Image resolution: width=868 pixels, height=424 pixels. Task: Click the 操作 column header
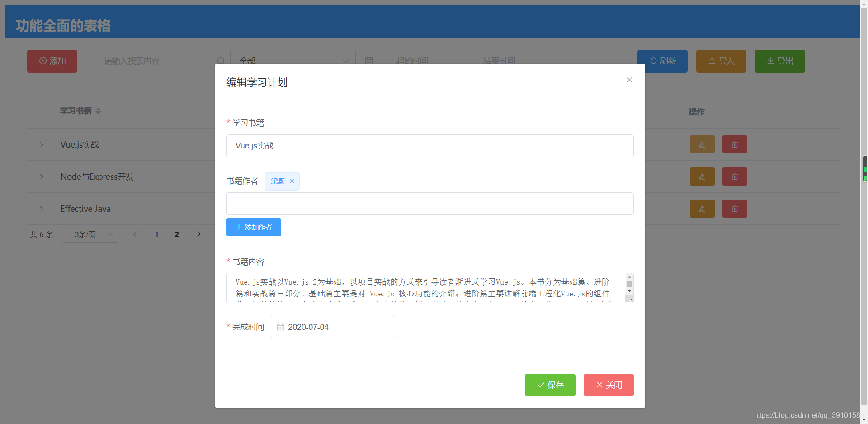(697, 112)
